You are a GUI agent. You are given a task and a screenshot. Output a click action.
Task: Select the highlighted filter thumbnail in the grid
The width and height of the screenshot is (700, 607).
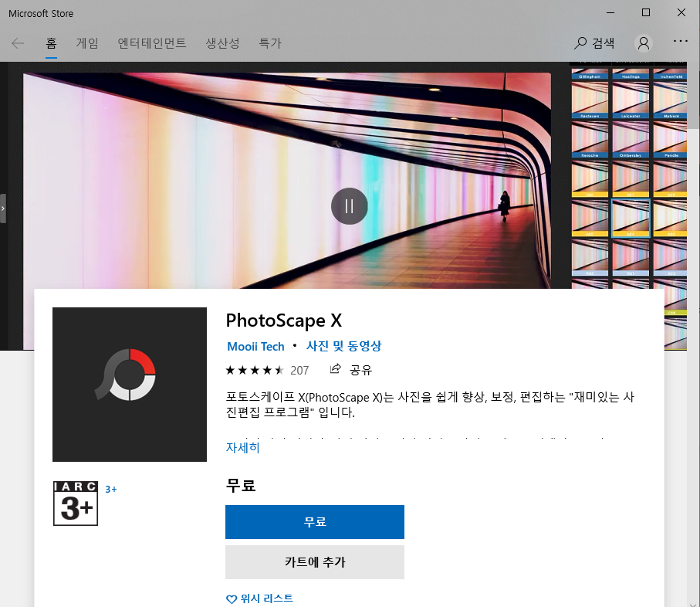(x=631, y=218)
